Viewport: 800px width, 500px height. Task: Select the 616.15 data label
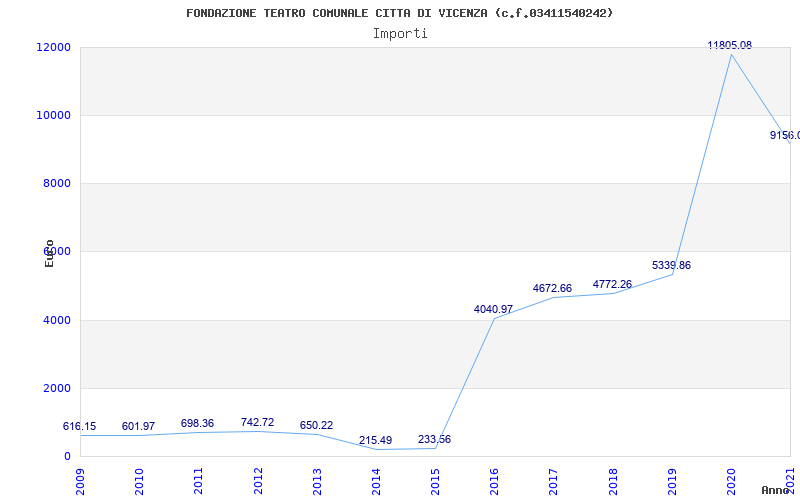tap(79, 426)
